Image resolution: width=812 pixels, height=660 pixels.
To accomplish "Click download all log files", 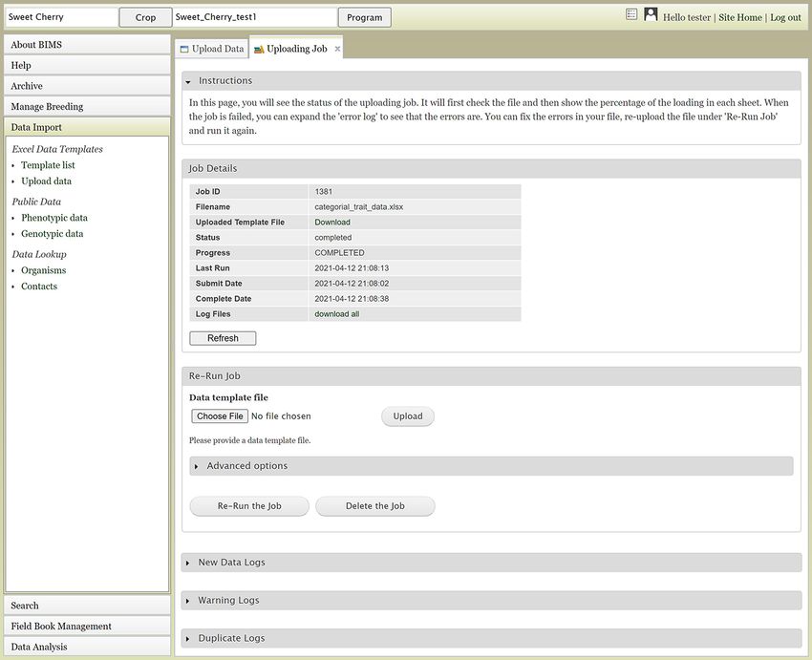I will 336,314.
